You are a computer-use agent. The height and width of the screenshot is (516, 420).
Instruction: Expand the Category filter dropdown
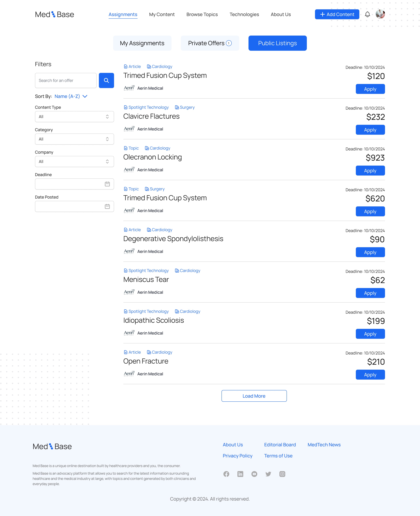pyautogui.click(x=74, y=139)
